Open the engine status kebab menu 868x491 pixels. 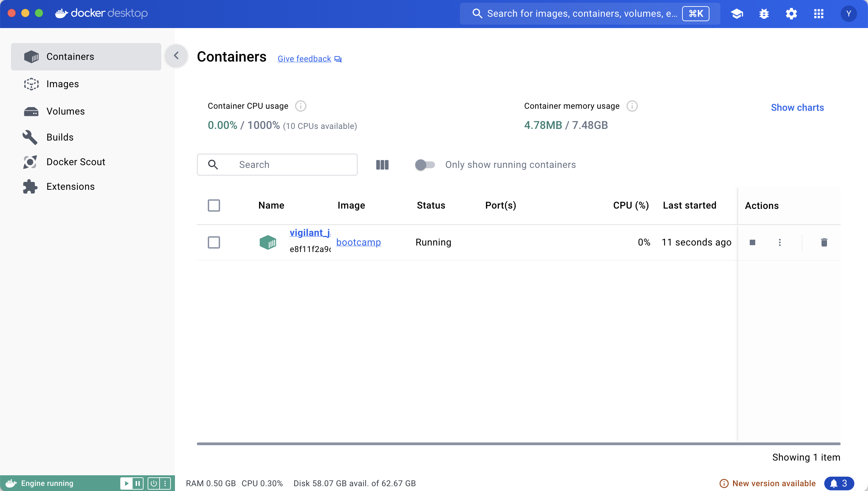(165, 483)
